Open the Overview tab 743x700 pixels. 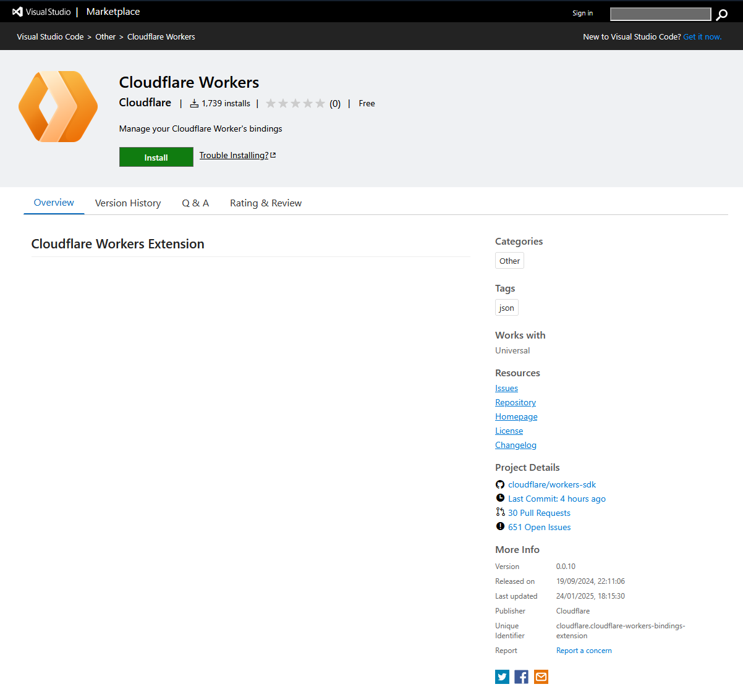point(54,203)
